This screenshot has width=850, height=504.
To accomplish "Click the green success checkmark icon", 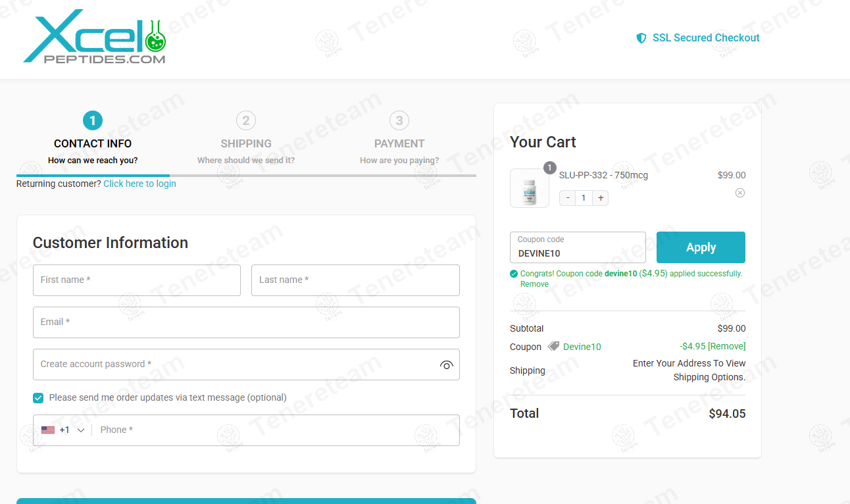I will pyautogui.click(x=514, y=274).
